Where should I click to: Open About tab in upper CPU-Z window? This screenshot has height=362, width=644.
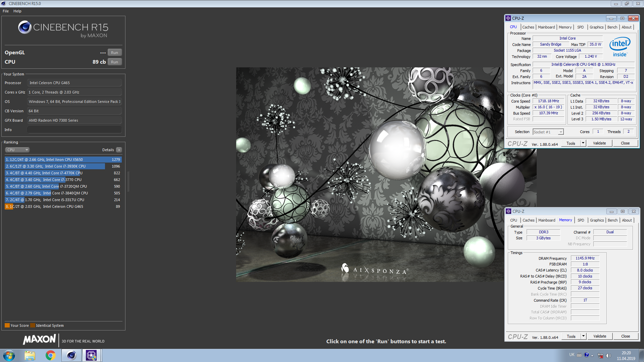pos(627,27)
